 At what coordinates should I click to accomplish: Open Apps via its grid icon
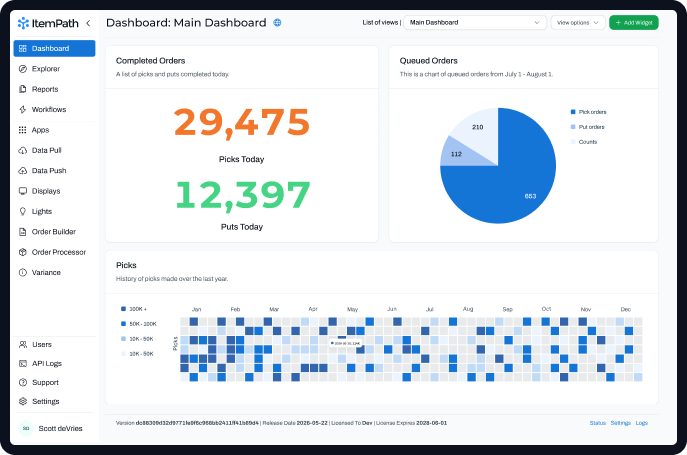coord(23,130)
